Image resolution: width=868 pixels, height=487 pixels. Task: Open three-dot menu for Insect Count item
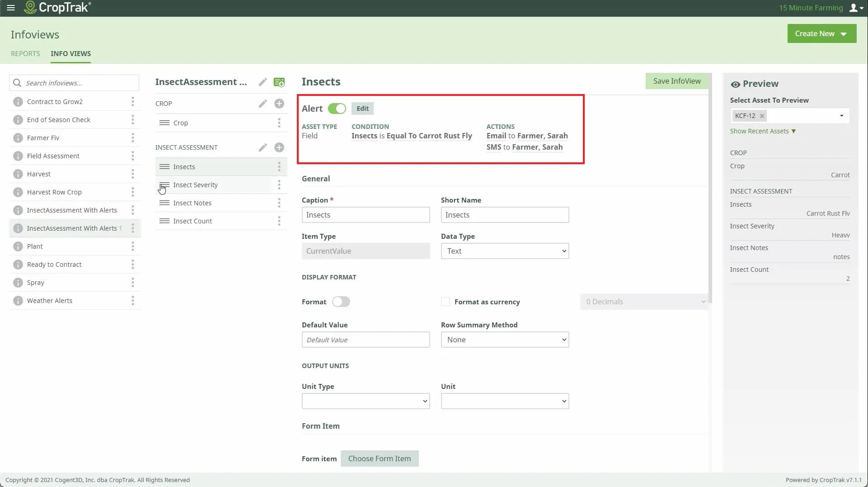279,221
